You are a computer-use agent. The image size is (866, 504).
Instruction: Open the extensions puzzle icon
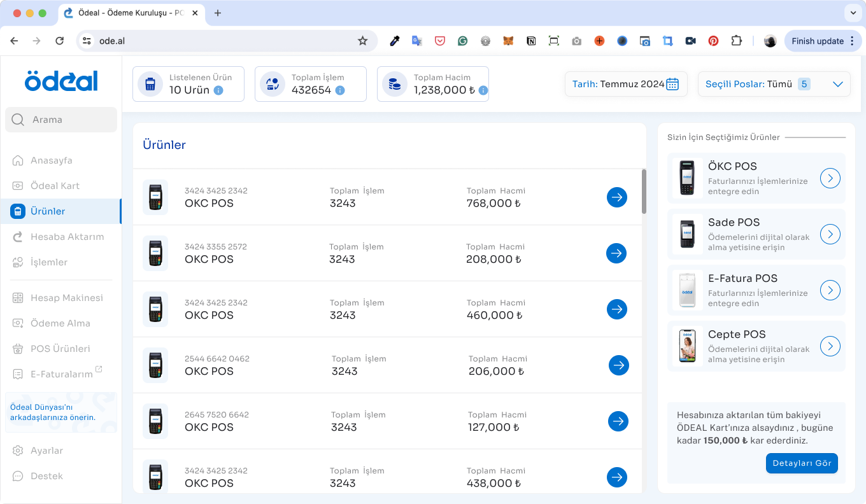[736, 41]
